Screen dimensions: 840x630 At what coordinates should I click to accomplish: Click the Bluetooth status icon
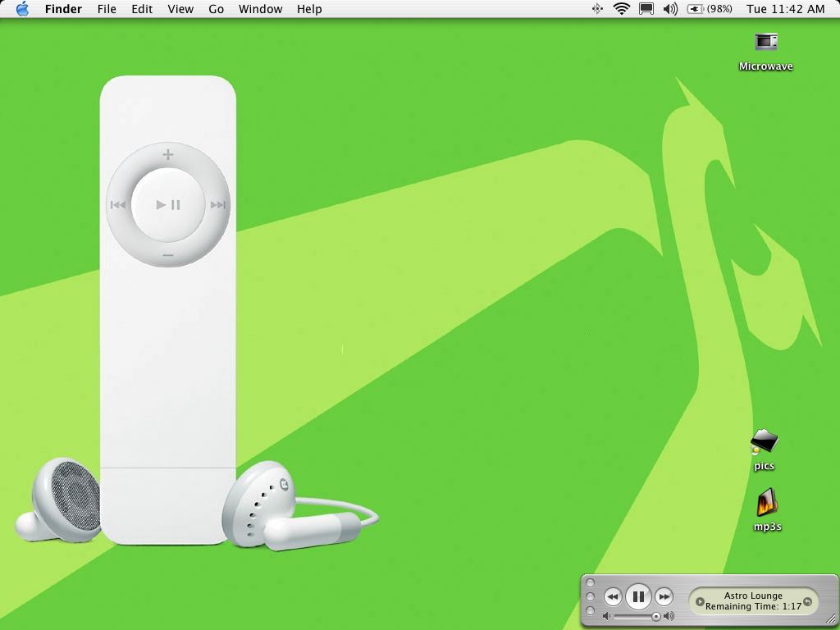[x=597, y=9]
